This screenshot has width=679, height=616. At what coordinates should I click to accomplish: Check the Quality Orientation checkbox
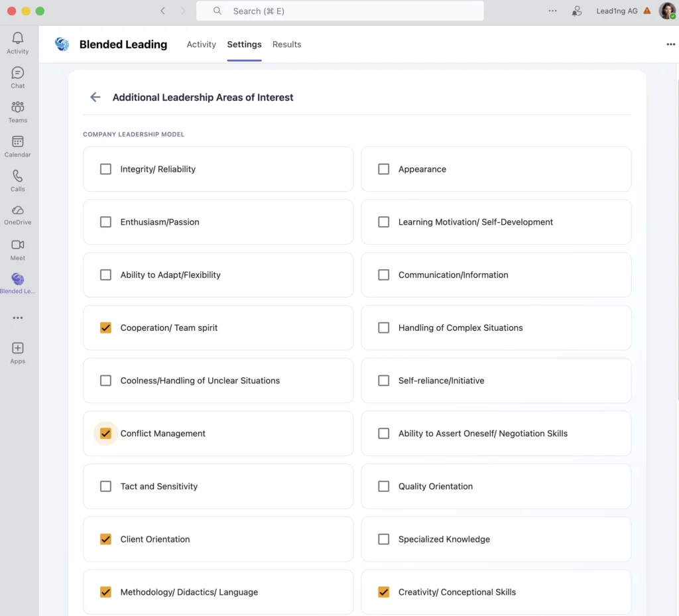pos(383,487)
